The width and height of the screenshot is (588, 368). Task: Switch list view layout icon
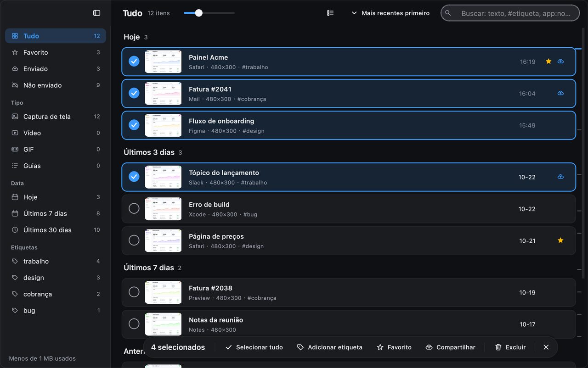point(330,13)
